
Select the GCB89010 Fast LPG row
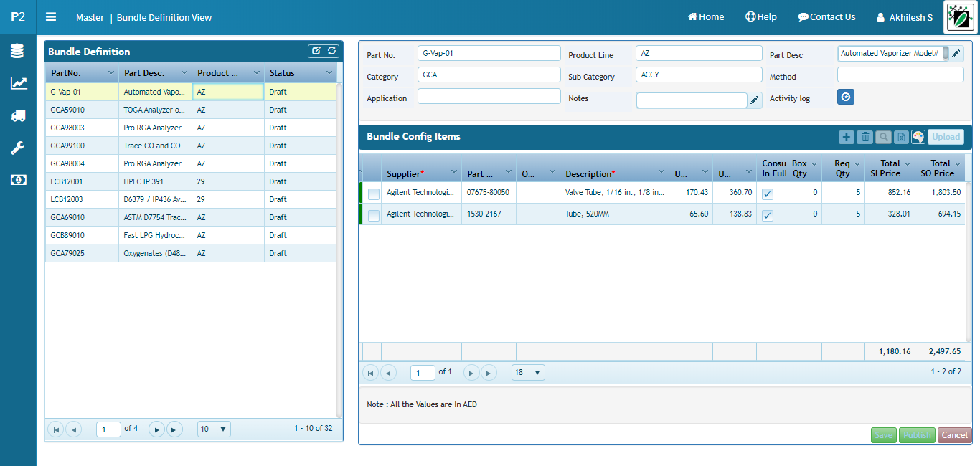point(191,235)
